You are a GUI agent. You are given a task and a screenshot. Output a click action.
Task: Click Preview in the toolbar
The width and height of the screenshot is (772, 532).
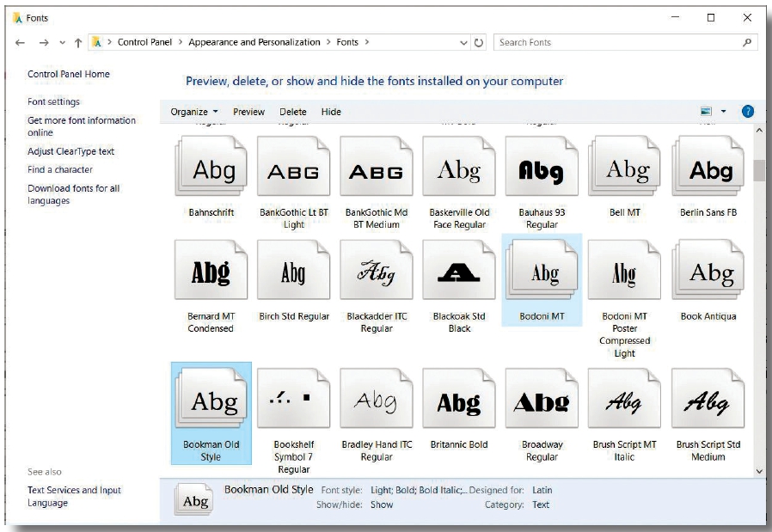tap(248, 112)
